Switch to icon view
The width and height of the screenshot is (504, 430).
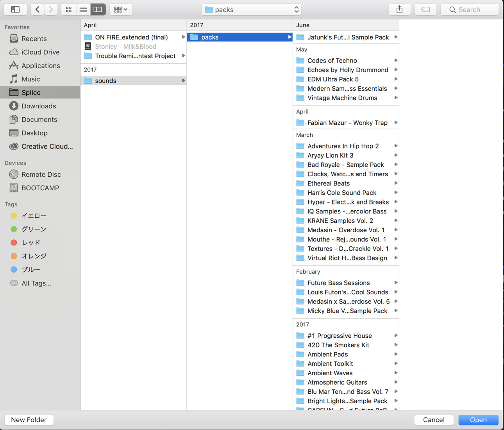click(68, 9)
